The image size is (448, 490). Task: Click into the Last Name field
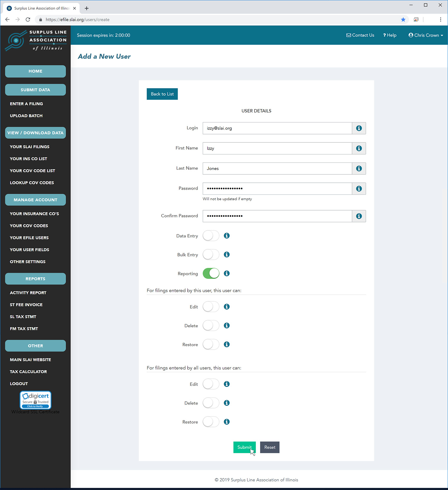277,168
